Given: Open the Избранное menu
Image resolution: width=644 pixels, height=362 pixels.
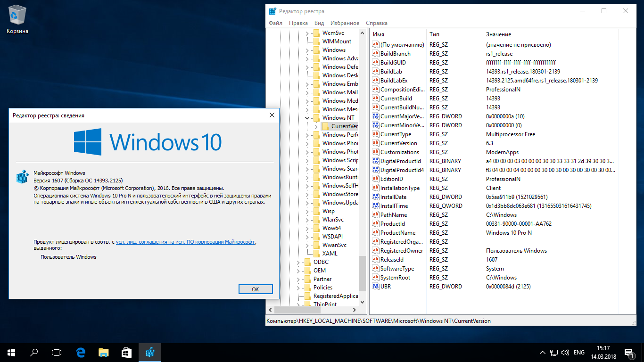Looking at the screenshot, I should tap(345, 23).
